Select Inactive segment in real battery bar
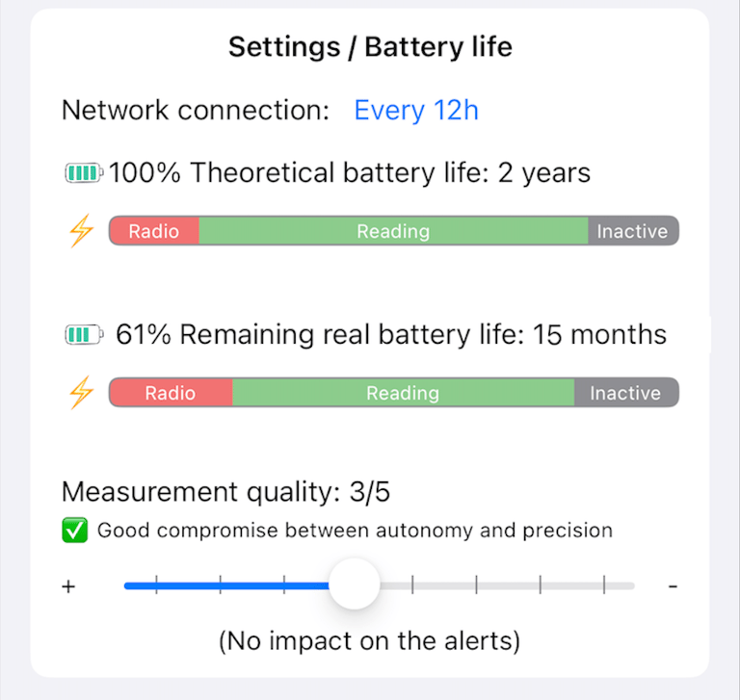 point(626,393)
